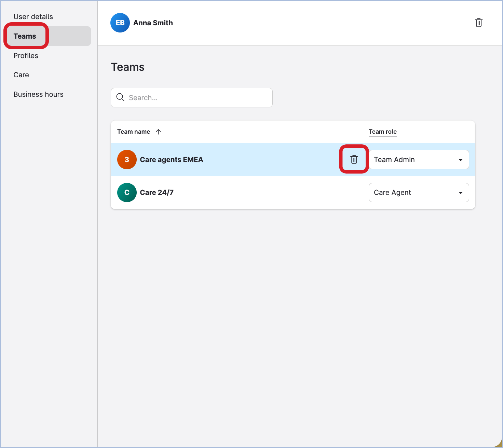Delete user Anna Smith with header trash icon
This screenshot has width=503, height=448.
pos(478,23)
